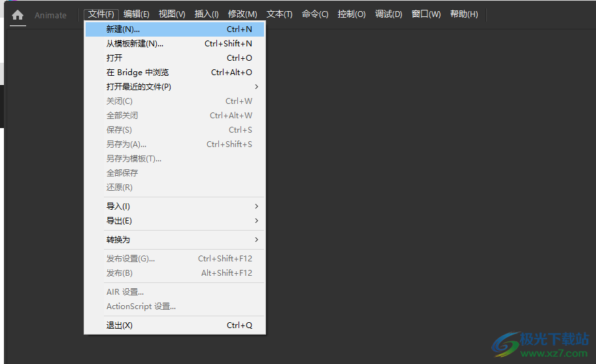This screenshot has height=364, width=596.
Task: Open the 修改(M) menu
Action: click(242, 14)
